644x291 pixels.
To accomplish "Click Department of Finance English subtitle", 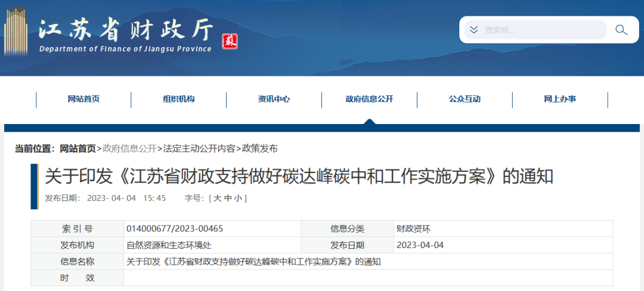I will [x=125, y=49].
